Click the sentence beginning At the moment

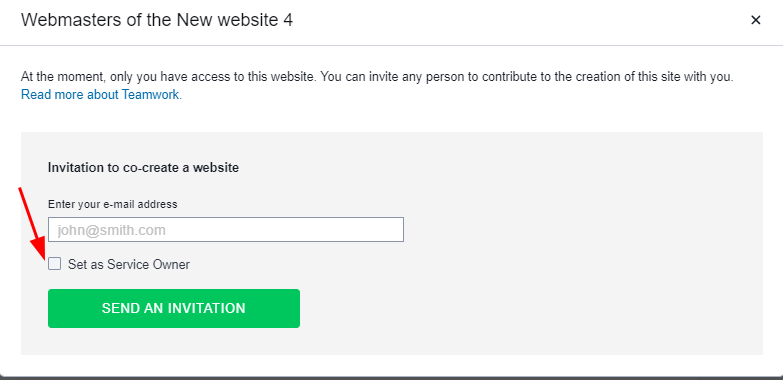click(169, 77)
